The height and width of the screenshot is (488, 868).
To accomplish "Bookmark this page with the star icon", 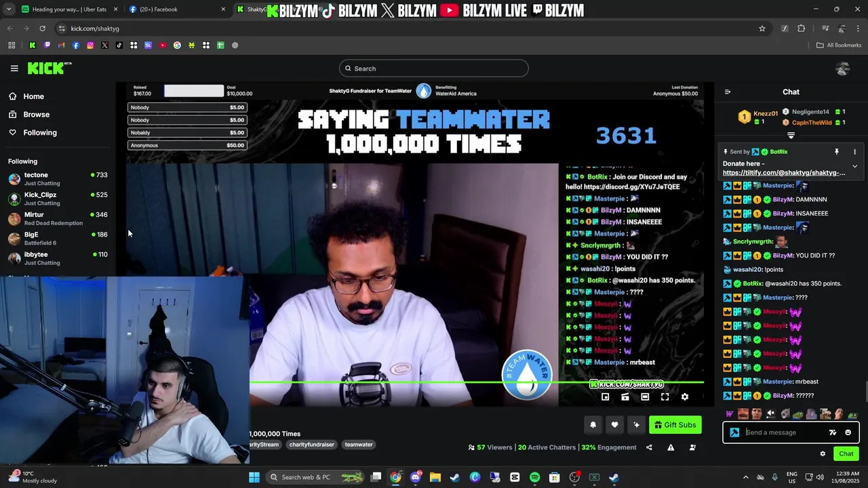I will [x=762, y=28].
